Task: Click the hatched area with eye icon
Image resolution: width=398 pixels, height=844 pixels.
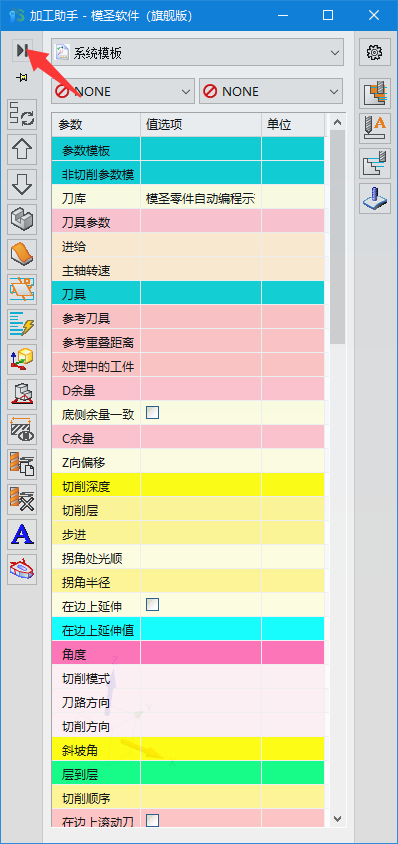Action: tap(22, 429)
